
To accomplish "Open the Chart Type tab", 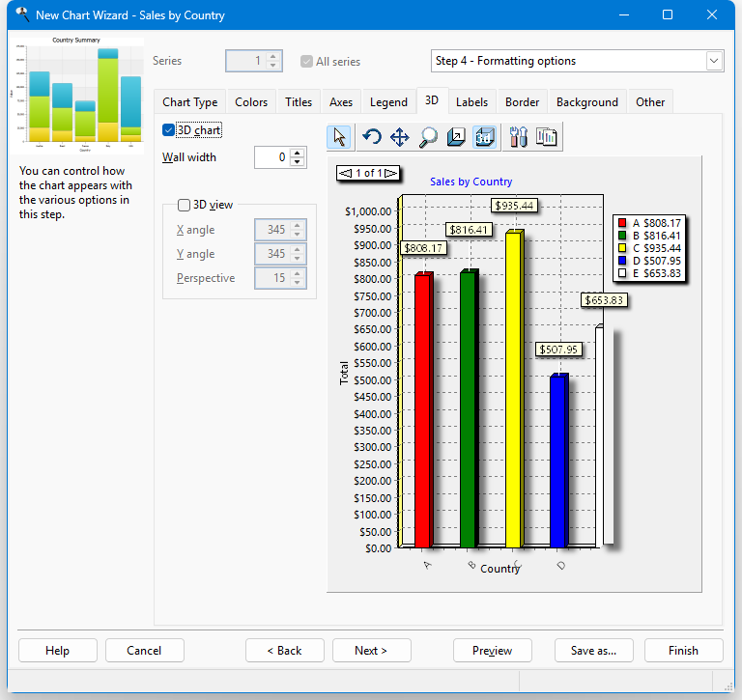I will coord(189,102).
